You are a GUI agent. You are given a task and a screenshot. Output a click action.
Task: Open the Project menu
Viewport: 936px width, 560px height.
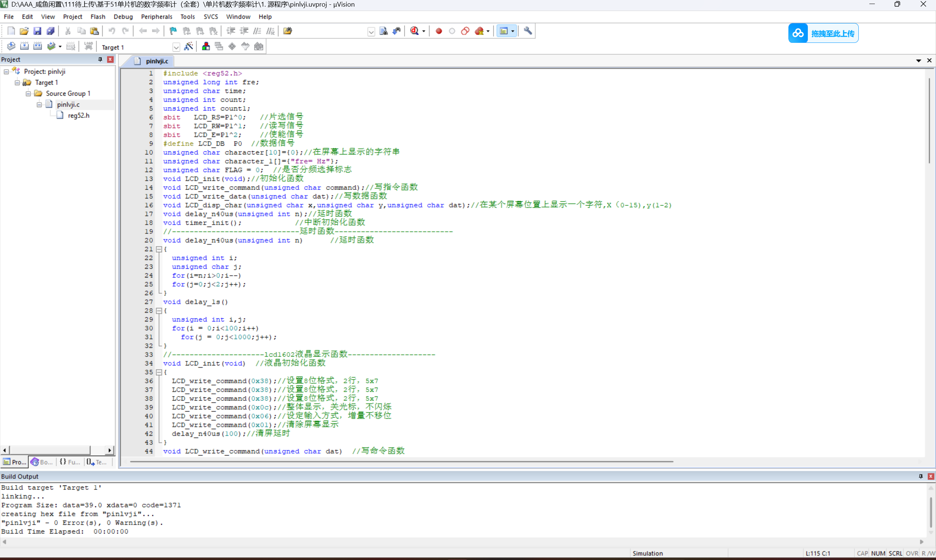tap(73, 16)
